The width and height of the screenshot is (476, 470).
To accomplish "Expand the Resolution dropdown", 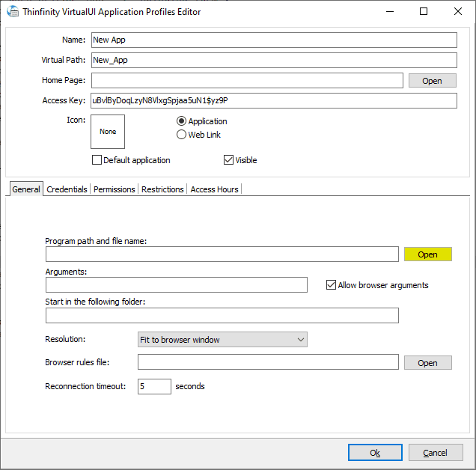I will (222, 340).
